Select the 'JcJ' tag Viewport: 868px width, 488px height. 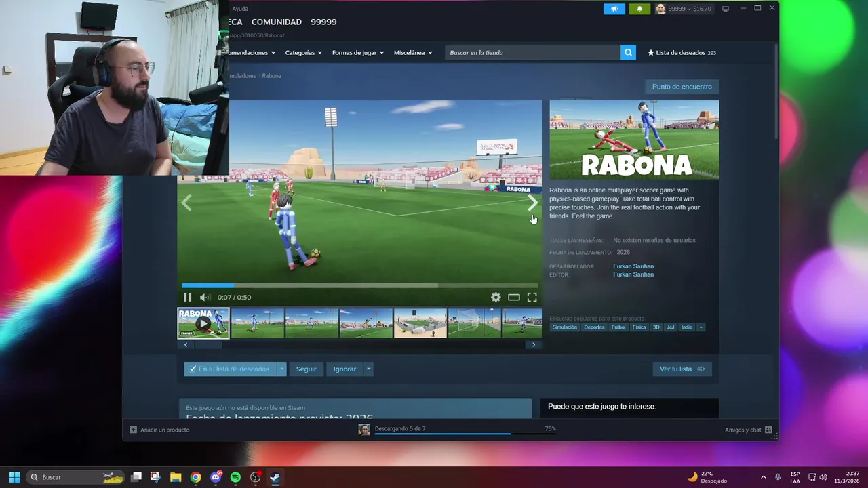click(671, 327)
